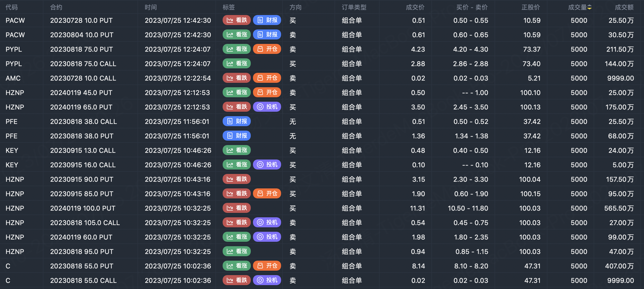Click the 看涨 tag on PACW 20230804 row

[237, 35]
